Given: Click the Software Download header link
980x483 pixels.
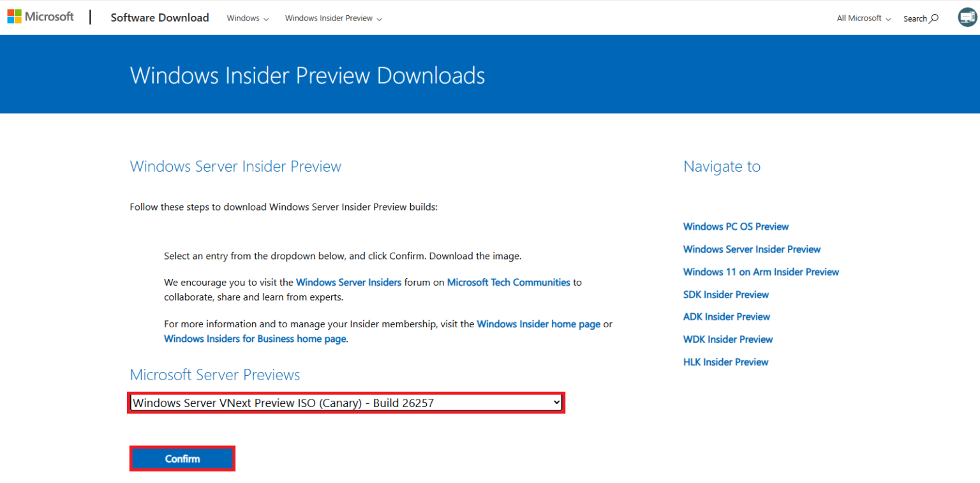Looking at the screenshot, I should tap(160, 17).
